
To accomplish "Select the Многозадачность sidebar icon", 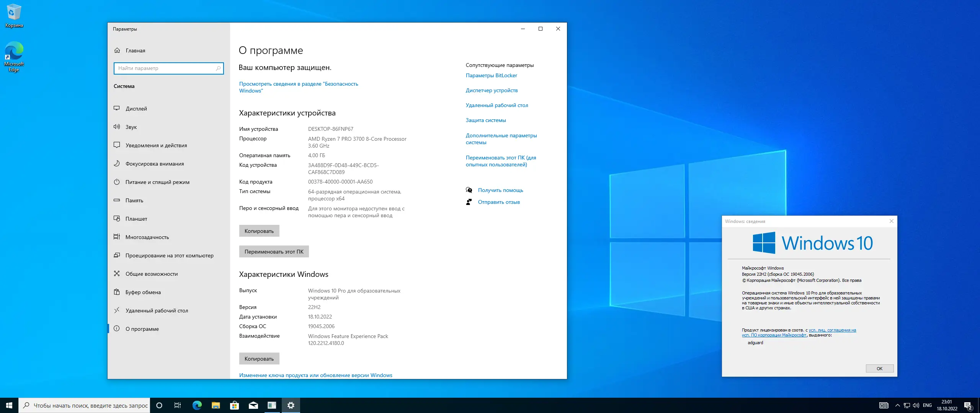I will pos(117,237).
